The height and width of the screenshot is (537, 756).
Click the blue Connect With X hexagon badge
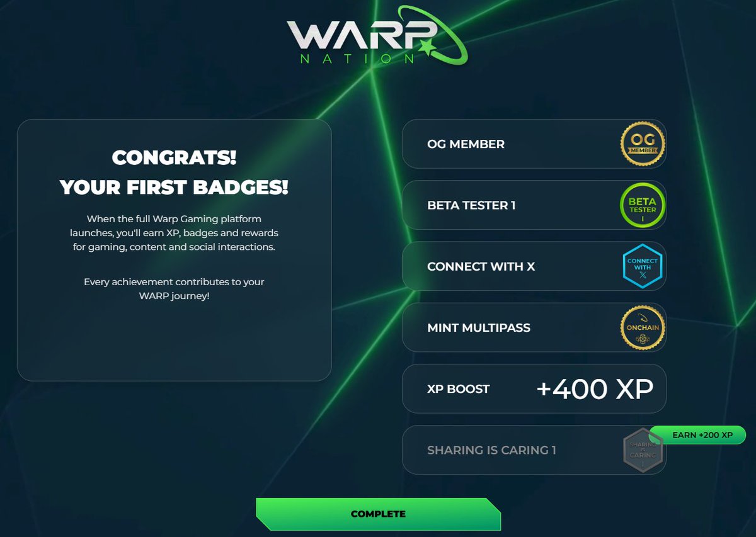point(643,266)
